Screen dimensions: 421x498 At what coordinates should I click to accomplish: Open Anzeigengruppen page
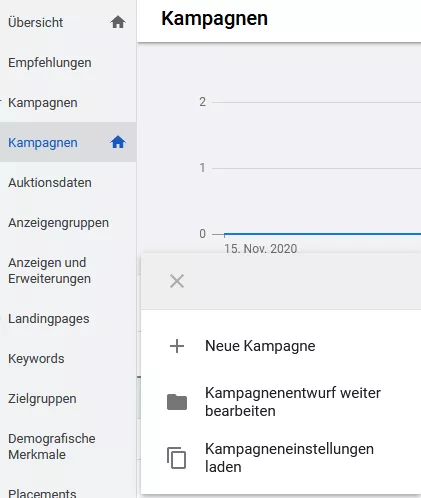[58, 223]
